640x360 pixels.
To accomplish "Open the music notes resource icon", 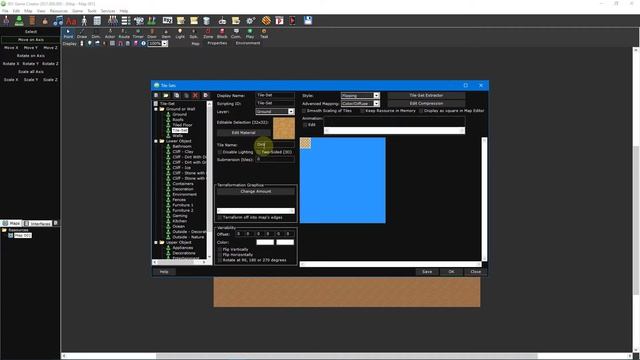I will point(58,20).
